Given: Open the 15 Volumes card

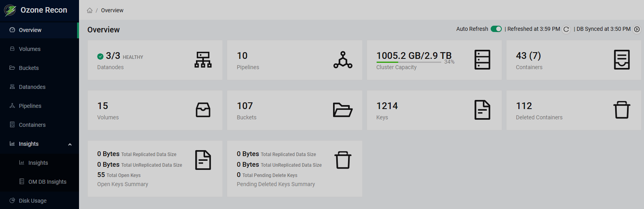Looking at the screenshot, I should 155,110.
